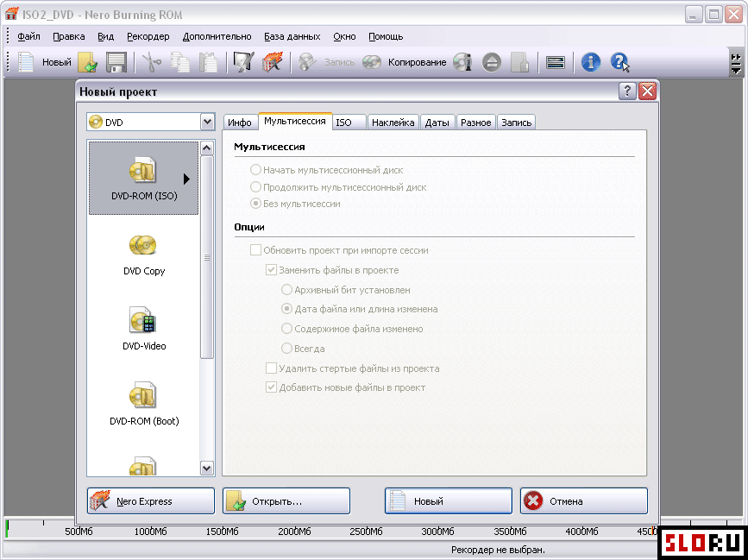Click the Мультисессия tab

click(x=295, y=121)
